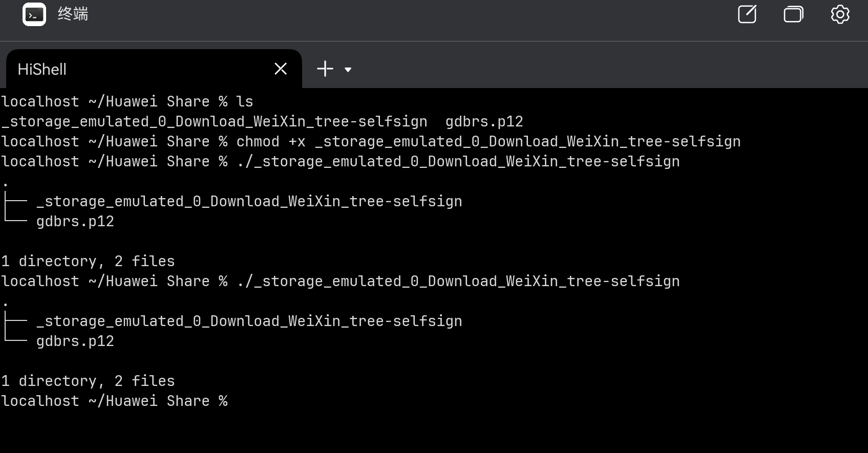Click selfsign filename in first tree output

click(249, 201)
